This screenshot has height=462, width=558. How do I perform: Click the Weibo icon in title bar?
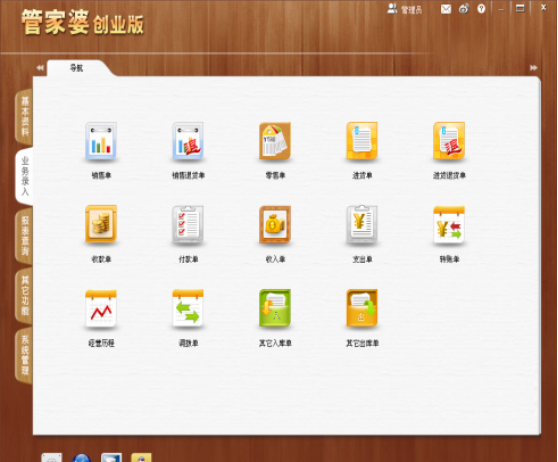coord(464,9)
